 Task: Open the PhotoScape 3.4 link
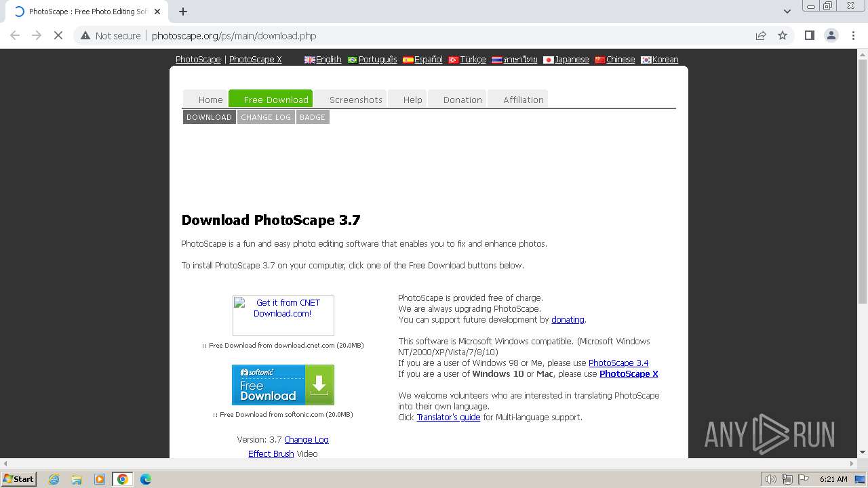coord(618,363)
